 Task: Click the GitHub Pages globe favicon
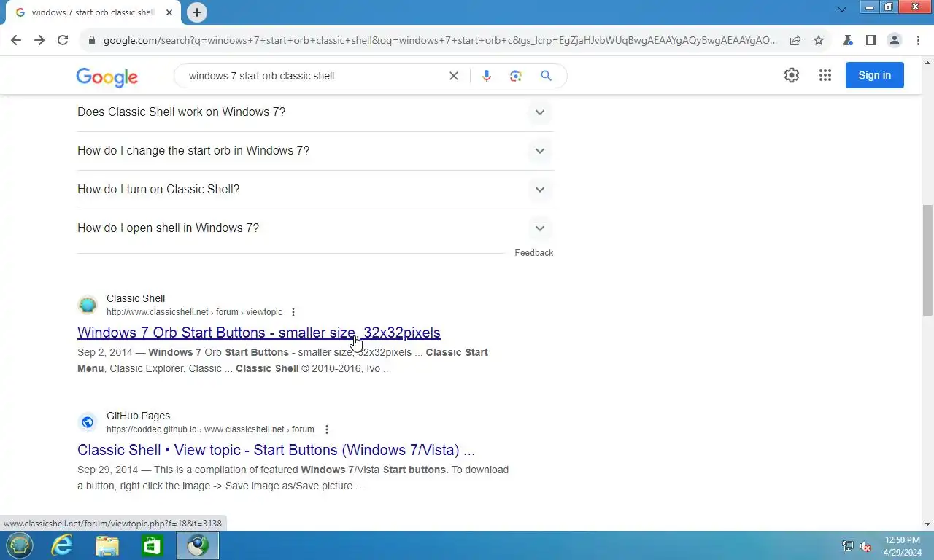click(x=88, y=422)
